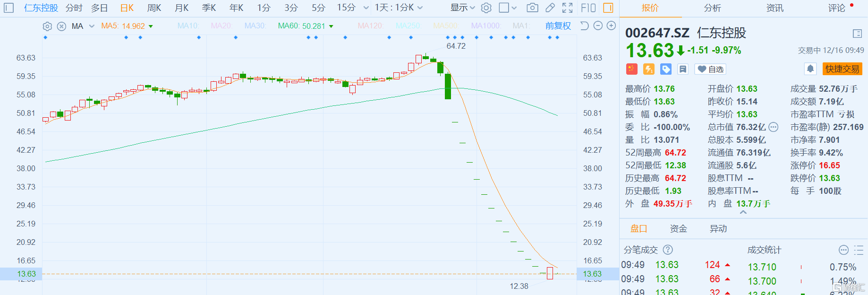Take a chart screenshot with camera icon

532,8
